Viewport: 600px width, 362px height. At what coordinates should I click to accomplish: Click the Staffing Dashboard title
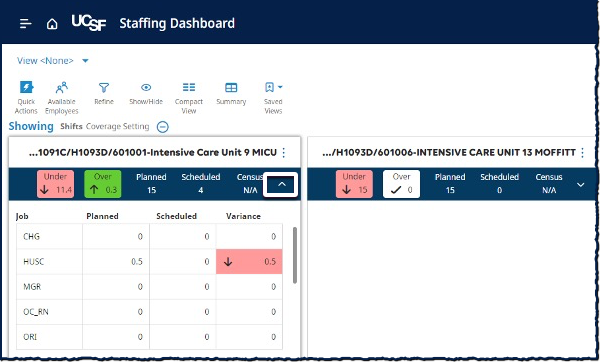point(177,24)
